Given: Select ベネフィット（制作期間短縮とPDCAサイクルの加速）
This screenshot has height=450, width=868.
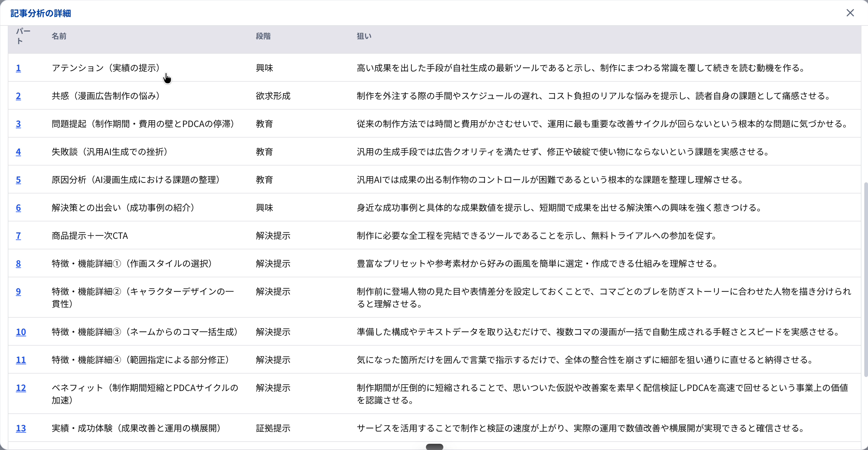Looking at the screenshot, I should tap(145, 394).
